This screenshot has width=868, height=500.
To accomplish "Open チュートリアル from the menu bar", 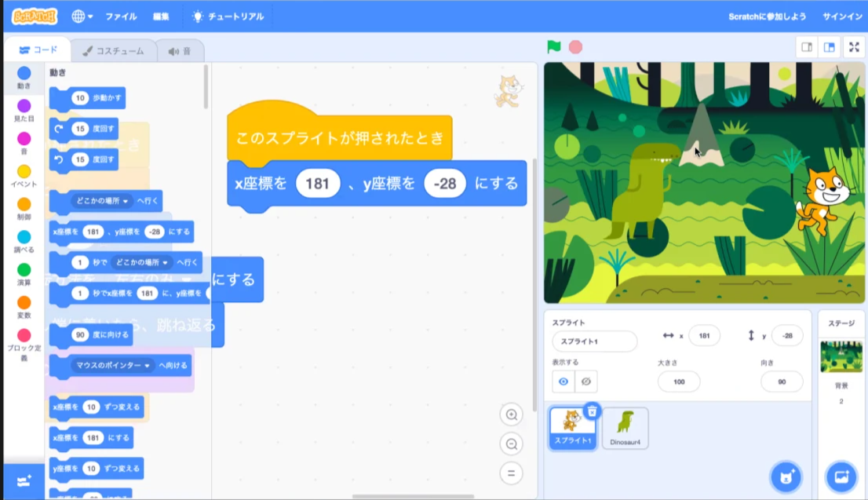I will point(228,16).
